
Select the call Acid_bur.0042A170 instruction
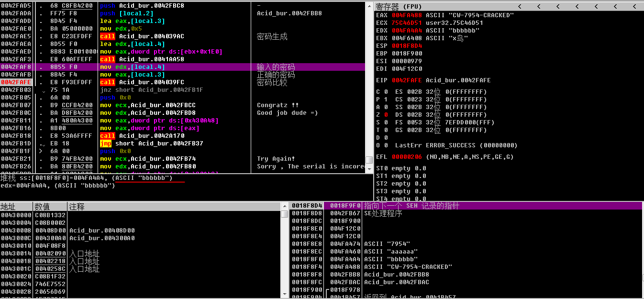142,136
